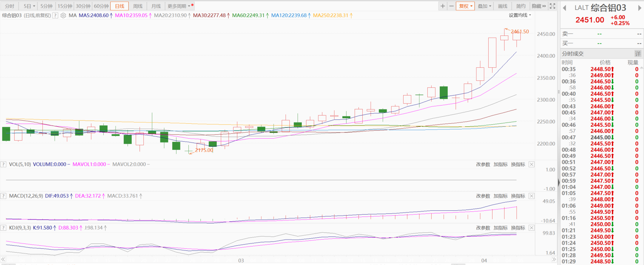The image size is (644, 265).
Task: Click the zoom out minus icon
Action: (451, 6)
